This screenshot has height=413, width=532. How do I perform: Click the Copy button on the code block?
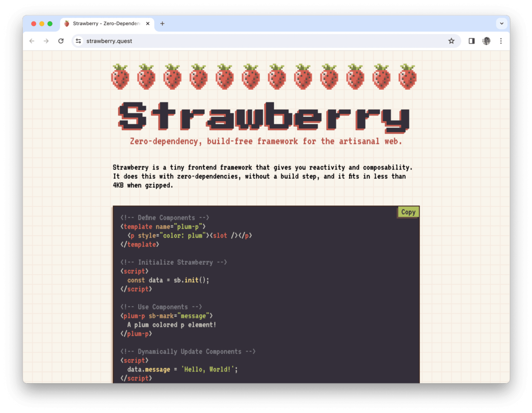coord(408,212)
